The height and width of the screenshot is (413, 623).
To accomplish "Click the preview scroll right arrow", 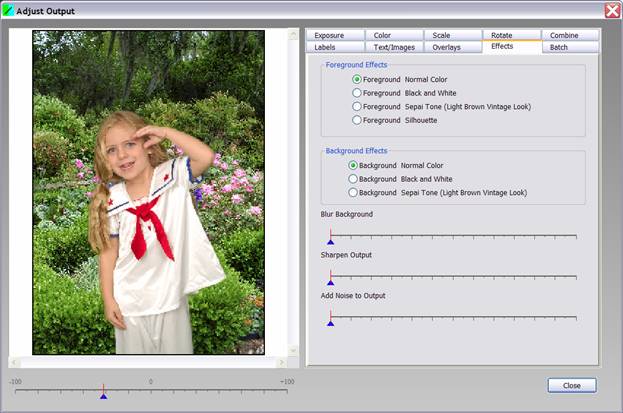I will click(x=282, y=362).
